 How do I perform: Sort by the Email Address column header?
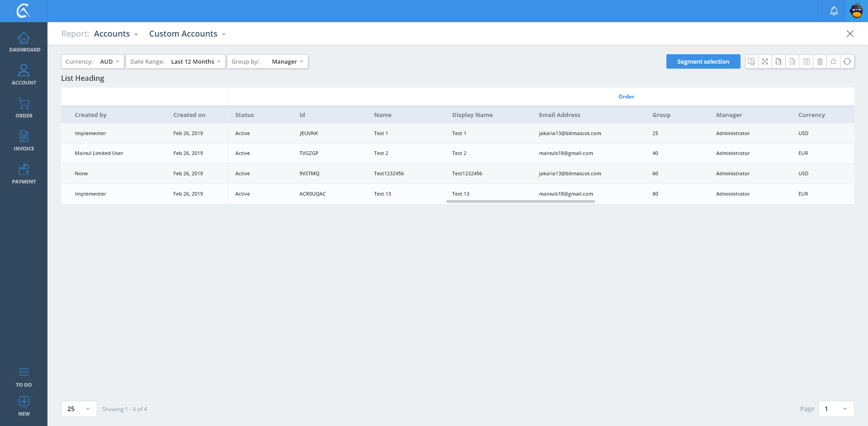(559, 115)
